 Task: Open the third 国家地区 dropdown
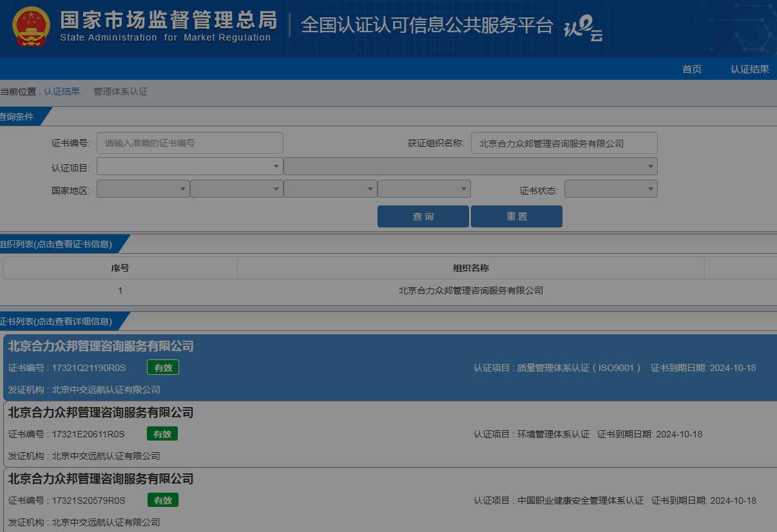click(x=331, y=189)
